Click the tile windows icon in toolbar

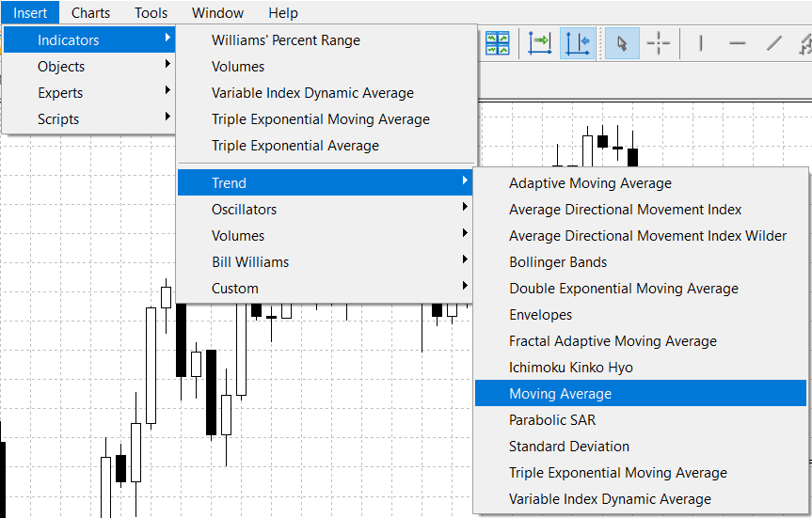click(x=497, y=43)
